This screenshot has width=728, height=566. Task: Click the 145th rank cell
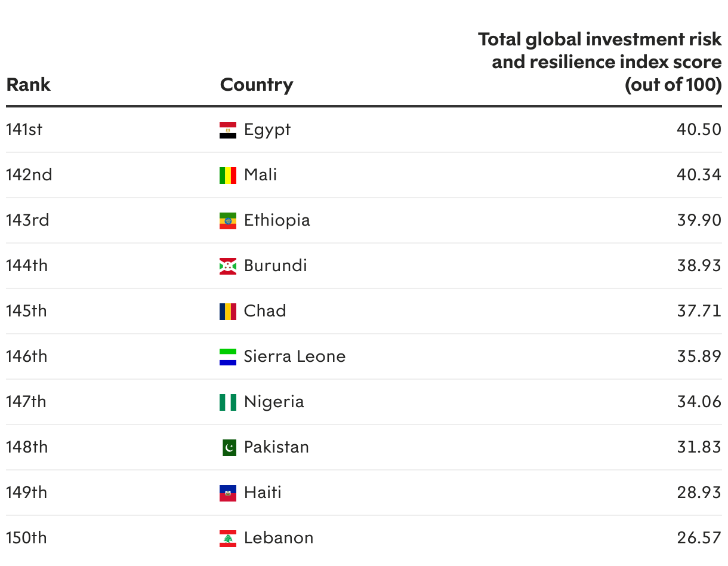tap(26, 311)
